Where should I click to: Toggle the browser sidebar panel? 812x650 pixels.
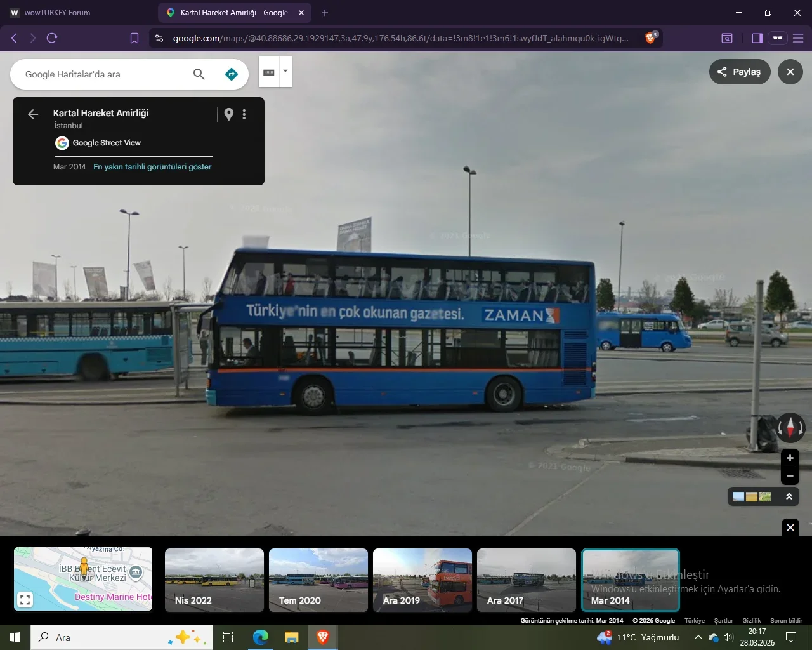coord(757,38)
